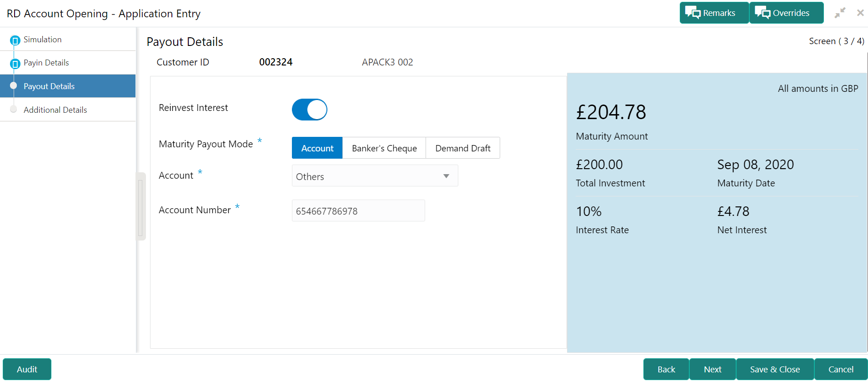This screenshot has width=868, height=381.
Task: Click the side panel collapse handle
Action: point(140,207)
